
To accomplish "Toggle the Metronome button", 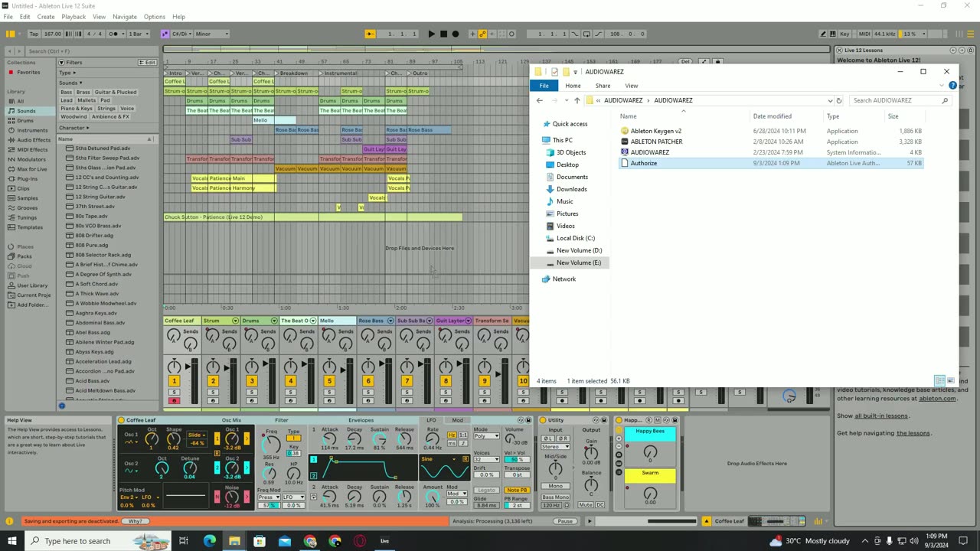I will pyautogui.click(x=115, y=34).
